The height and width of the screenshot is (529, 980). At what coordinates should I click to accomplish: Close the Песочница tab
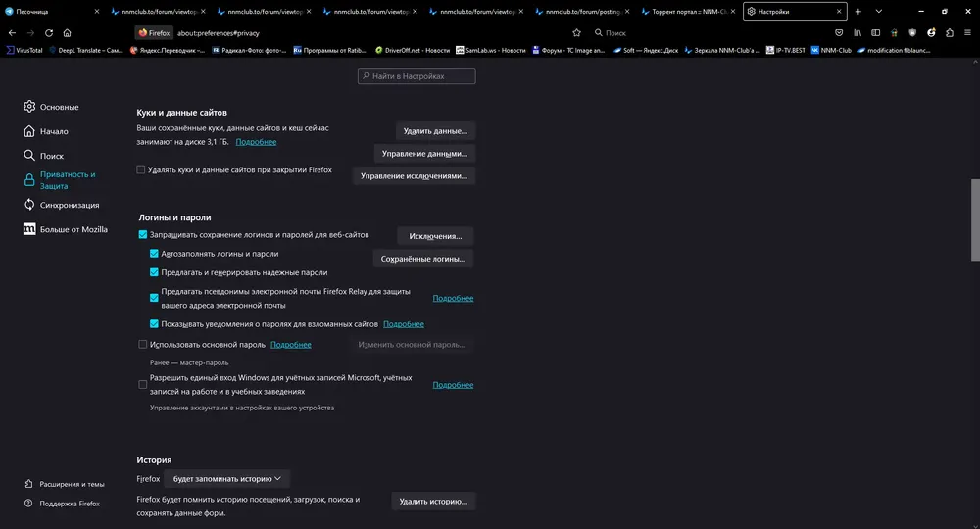(x=96, y=11)
